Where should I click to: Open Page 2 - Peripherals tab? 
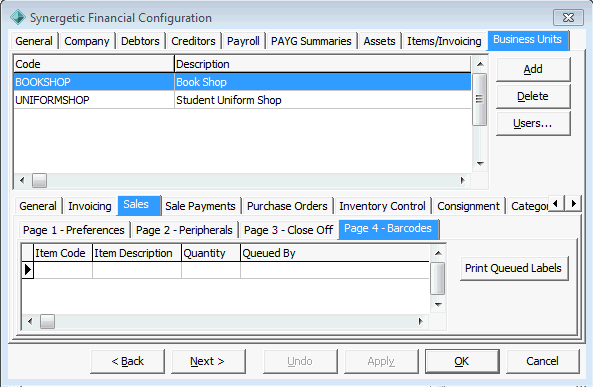[x=184, y=230]
